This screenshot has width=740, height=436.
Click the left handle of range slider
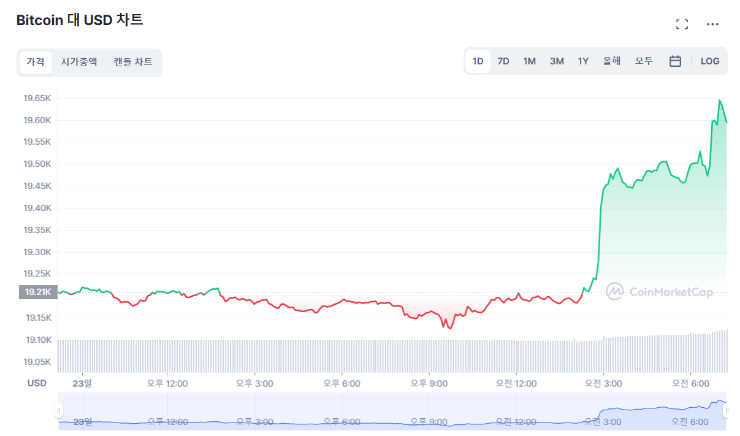pyautogui.click(x=59, y=410)
